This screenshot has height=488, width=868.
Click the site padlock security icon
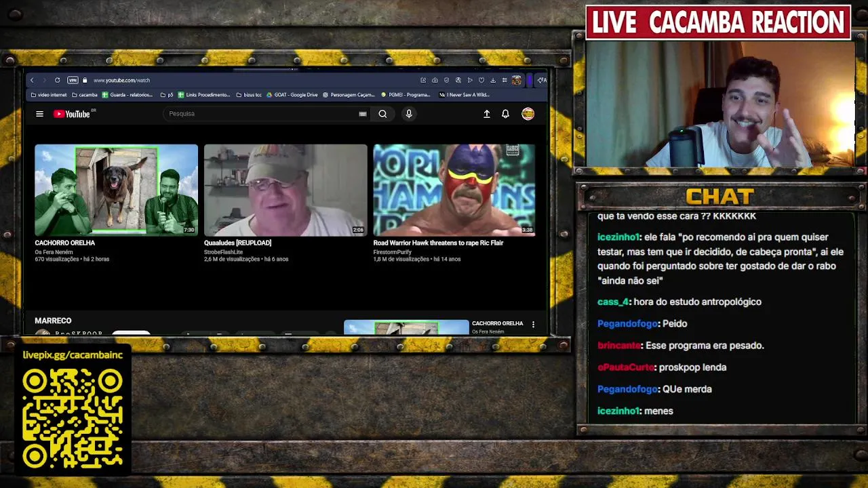tap(85, 80)
